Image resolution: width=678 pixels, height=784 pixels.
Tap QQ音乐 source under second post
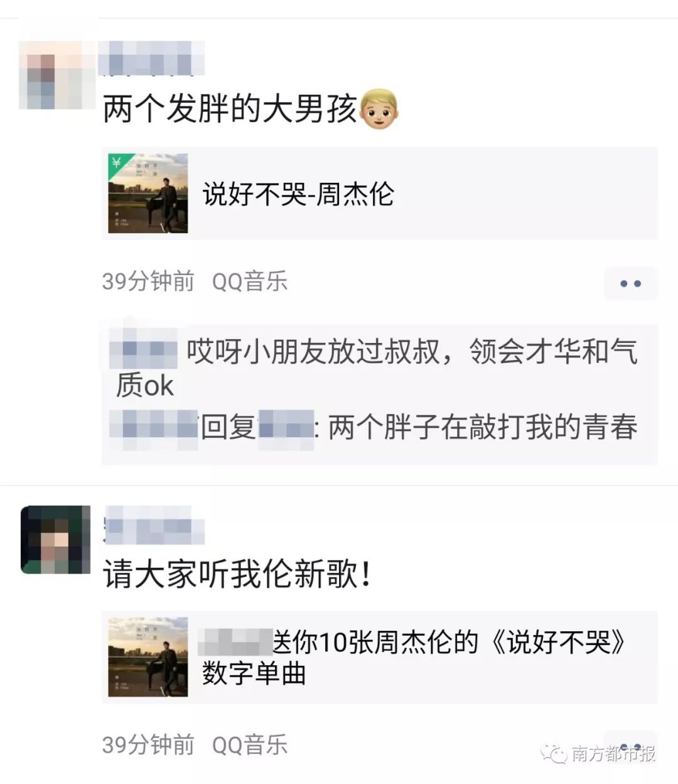pos(250,745)
